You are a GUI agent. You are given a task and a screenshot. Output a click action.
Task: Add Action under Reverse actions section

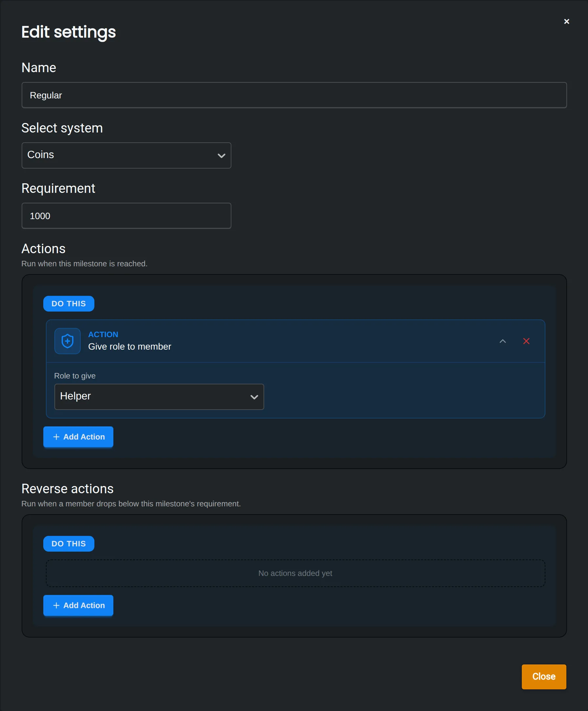click(78, 605)
